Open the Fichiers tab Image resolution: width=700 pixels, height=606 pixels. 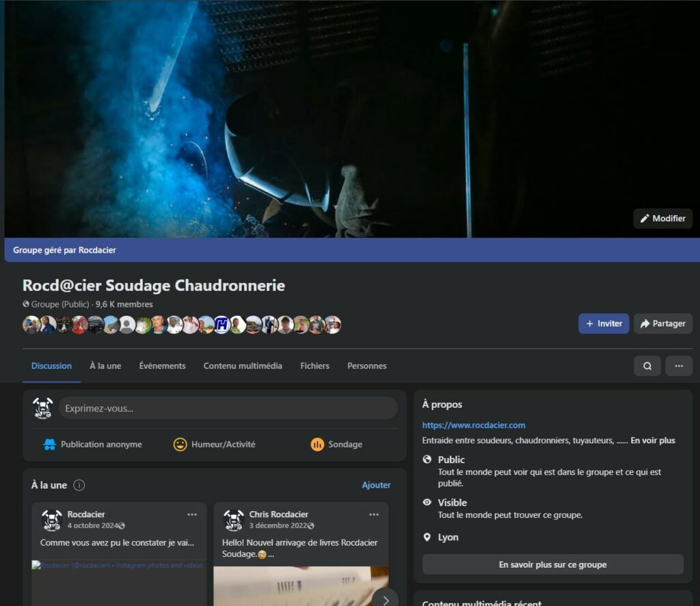click(314, 366)
